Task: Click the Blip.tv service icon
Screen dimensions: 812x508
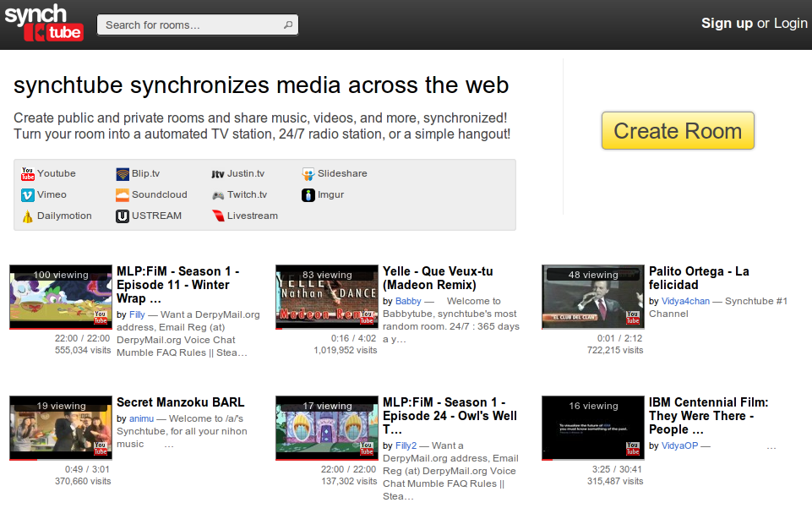Action: click(x=123, y=174)
